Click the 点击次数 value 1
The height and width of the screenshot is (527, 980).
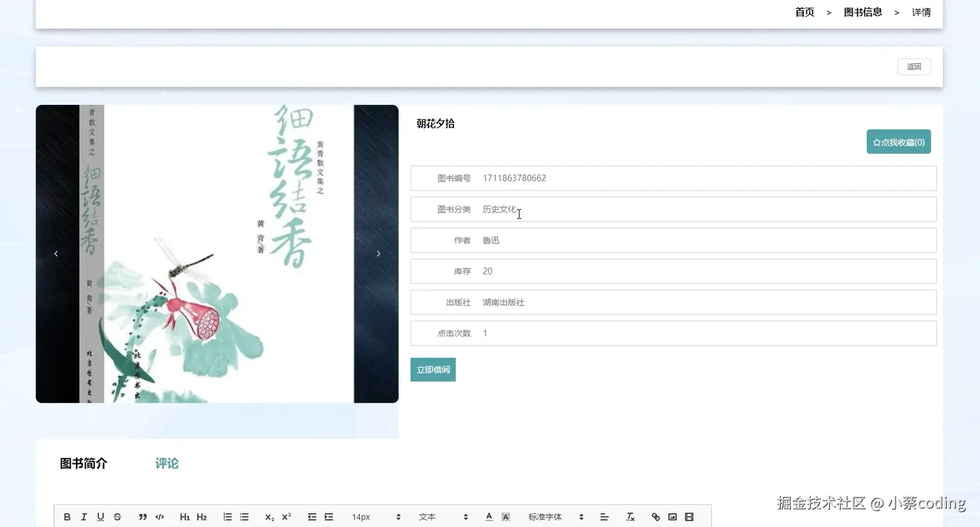[485, 333]
